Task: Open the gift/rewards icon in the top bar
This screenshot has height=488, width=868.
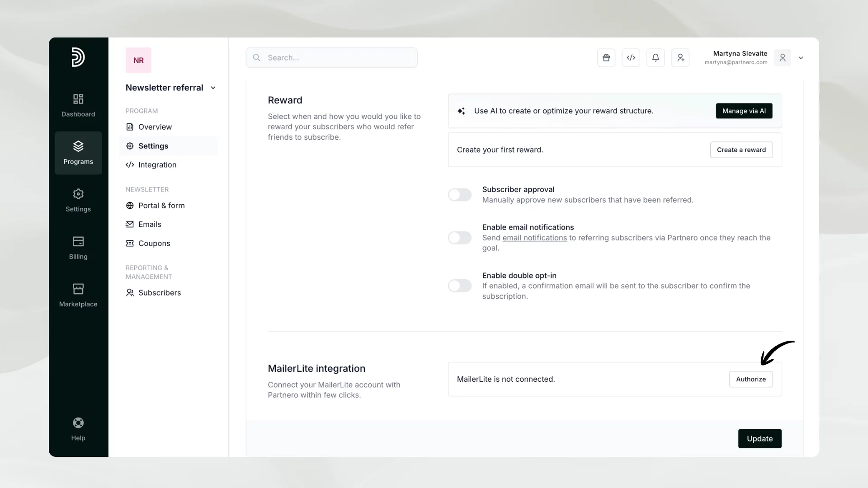Action: [606, 57]
